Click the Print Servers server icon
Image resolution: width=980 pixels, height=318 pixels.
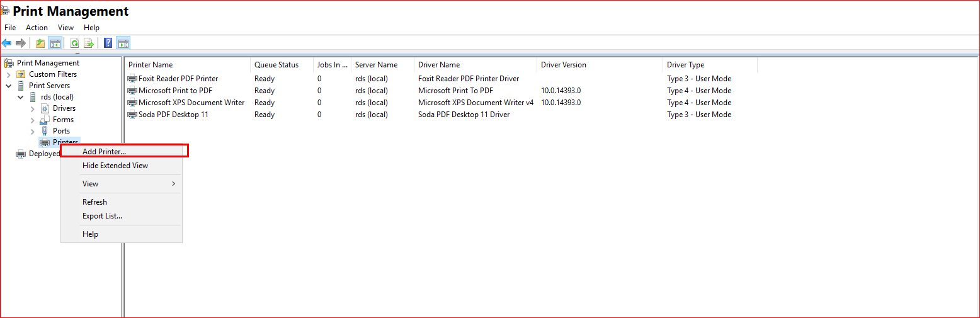click(x=21, y=86)
